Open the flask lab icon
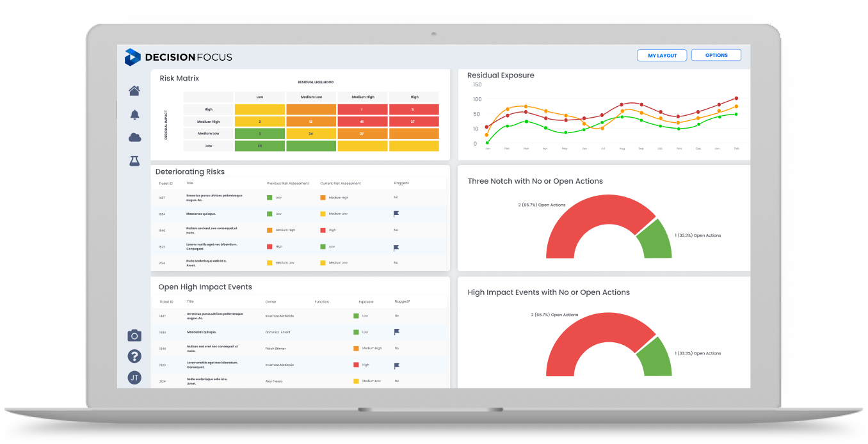868x444 pixels. point(134,161)
